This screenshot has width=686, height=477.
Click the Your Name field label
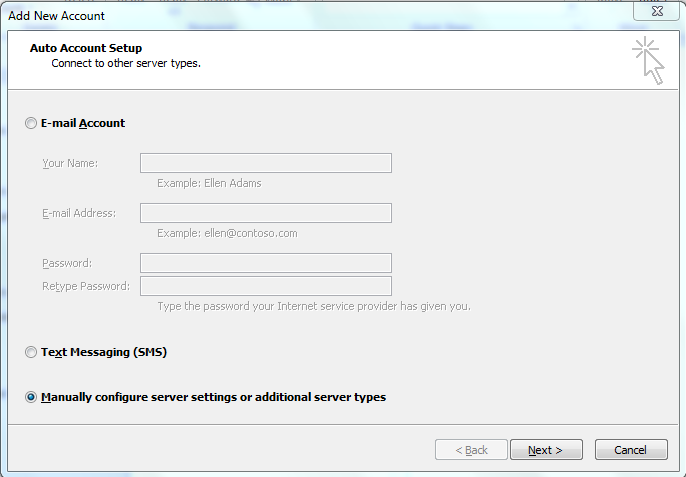[x=70, y=163]
